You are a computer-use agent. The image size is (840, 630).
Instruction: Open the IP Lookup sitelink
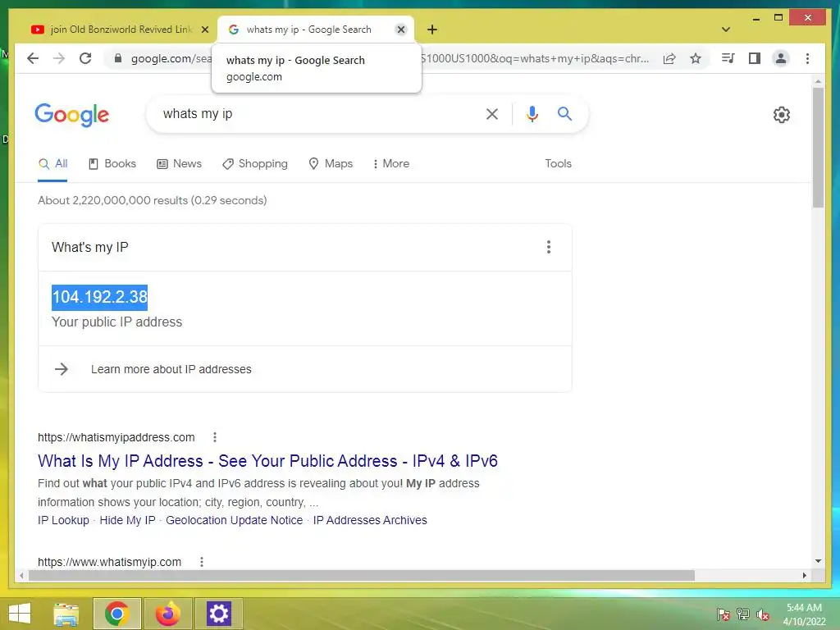(x=63, y=520)
